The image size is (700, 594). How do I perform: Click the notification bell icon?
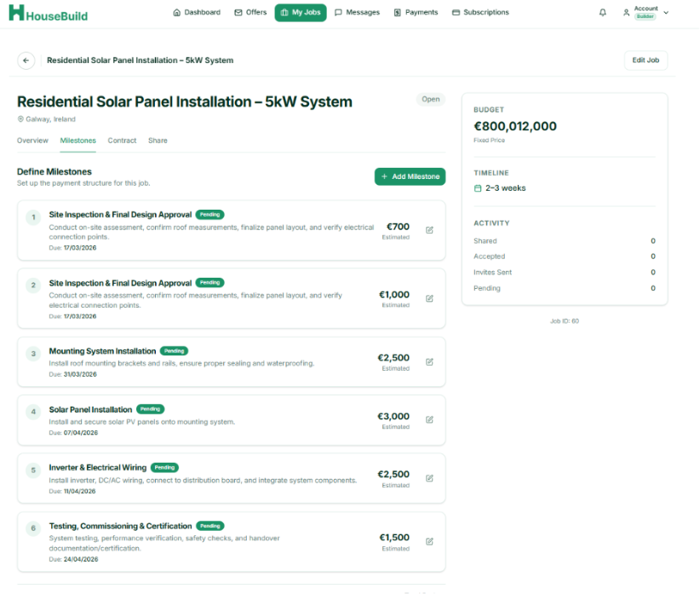click(x=603, y=13)
